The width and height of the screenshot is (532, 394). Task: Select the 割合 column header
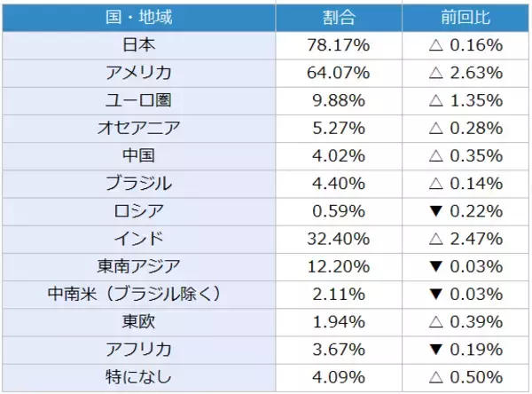(x=338, y=17)
